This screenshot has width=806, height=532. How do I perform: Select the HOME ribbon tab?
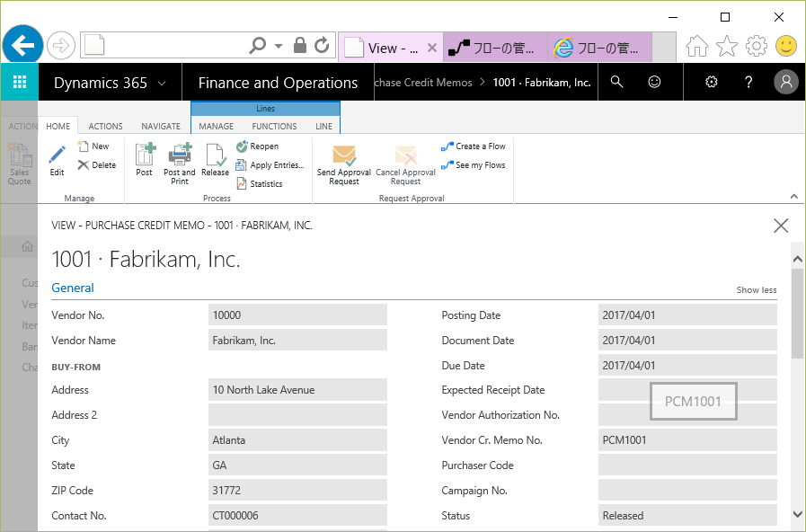pyautogui.click(x=58, y=126)
